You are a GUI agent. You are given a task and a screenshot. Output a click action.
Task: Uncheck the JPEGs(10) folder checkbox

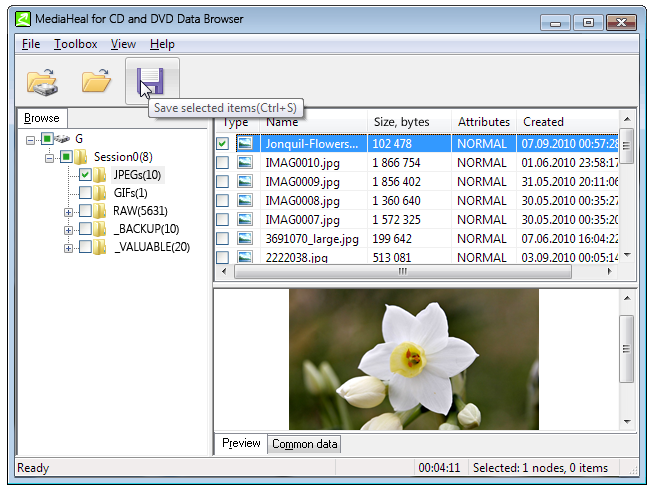point(85,175)
